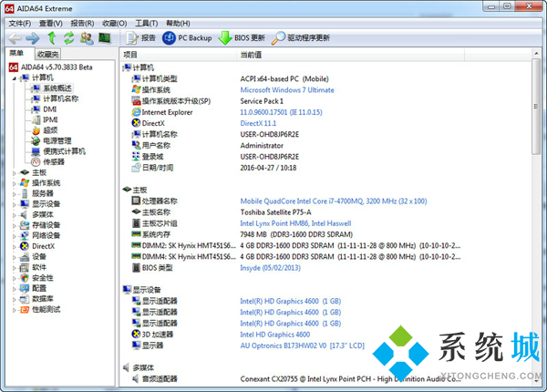Open the Intel HD Graphics 4600 accelerator link

pos(275,335)
